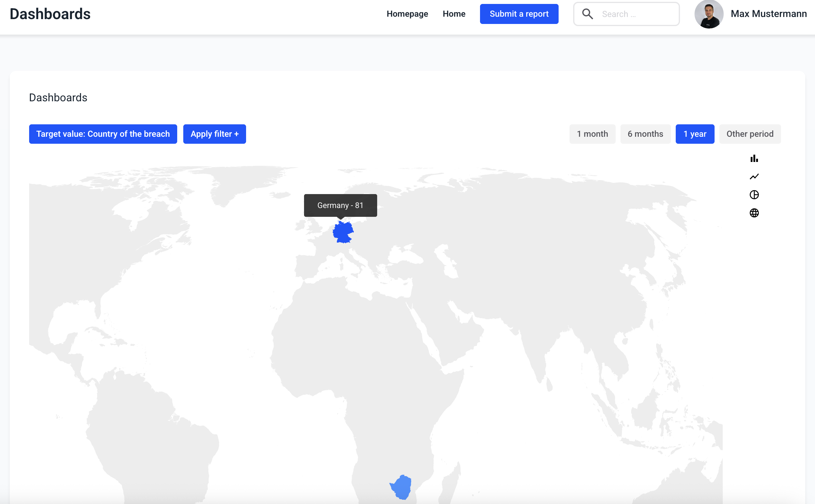Click Max Mustermann's profile avatar
This screenshot has width=815, height=504.
coord(708,14)
